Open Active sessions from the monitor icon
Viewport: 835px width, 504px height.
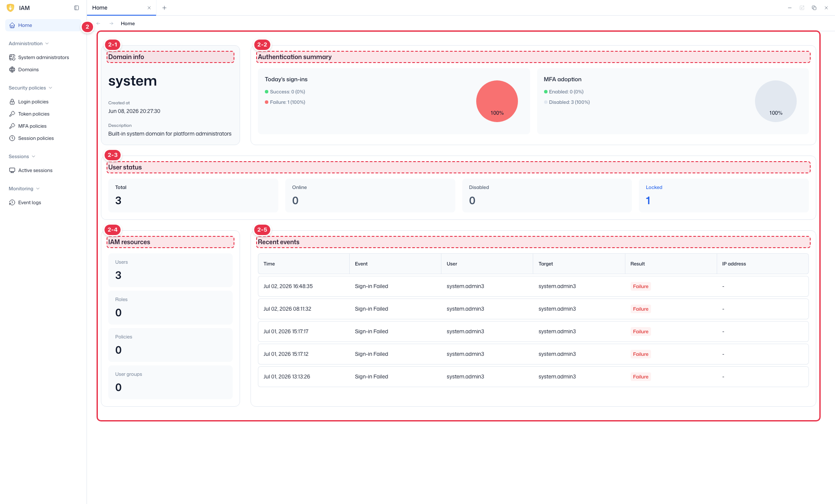pyautogui.click(x=12, y=170)
